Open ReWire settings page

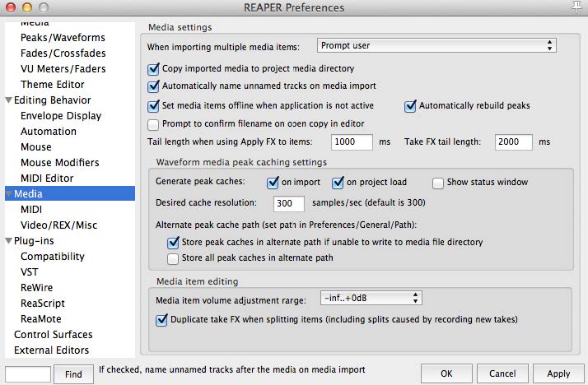coord(37,288)
